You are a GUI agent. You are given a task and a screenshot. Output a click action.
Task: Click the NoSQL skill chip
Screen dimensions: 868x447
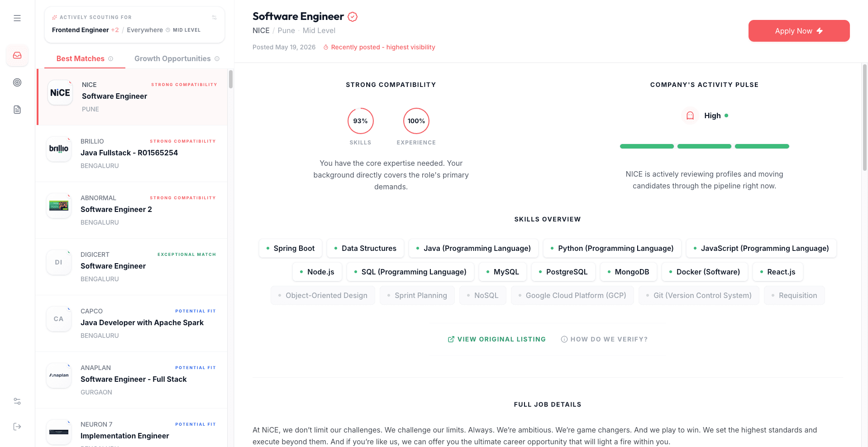tap(482, 295)
